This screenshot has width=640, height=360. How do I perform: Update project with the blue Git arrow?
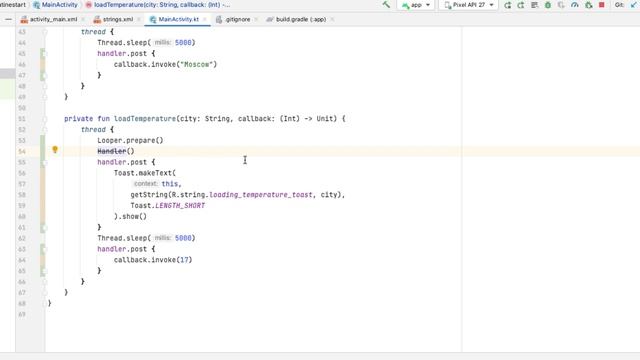(x=634, y=5)
